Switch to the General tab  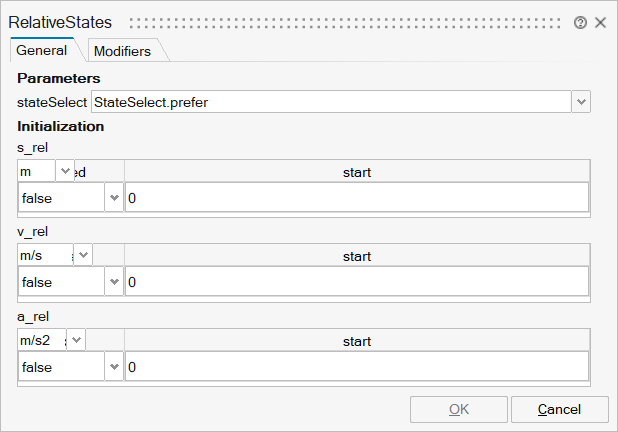tap(42, 50)
